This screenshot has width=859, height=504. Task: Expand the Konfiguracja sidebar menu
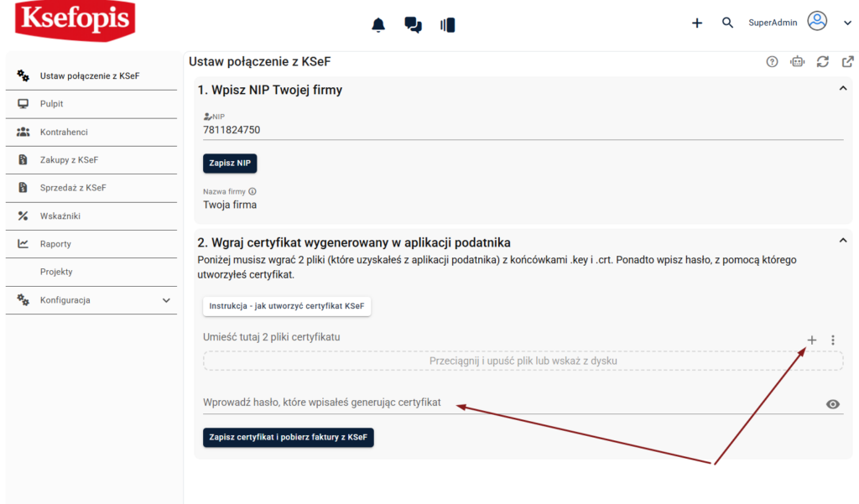166,300
